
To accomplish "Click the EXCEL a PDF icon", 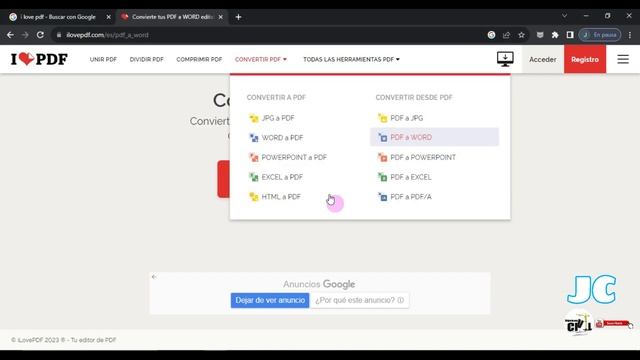I will [253, 177].
